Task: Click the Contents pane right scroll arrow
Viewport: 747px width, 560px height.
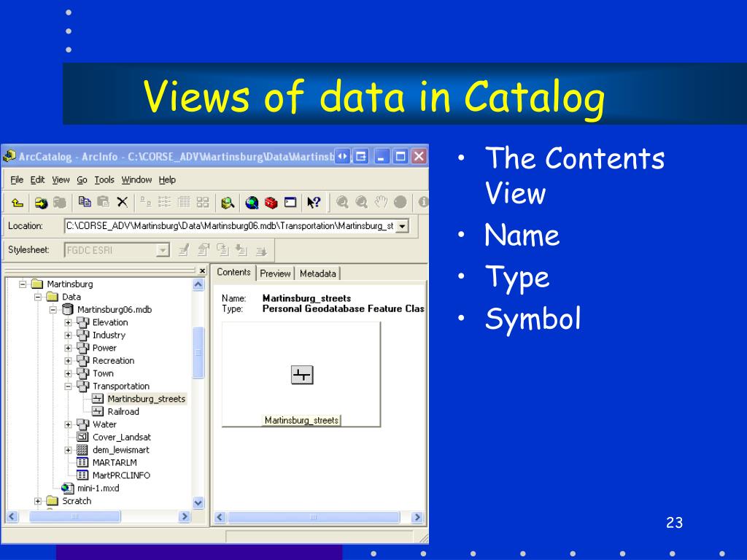Action: [x=417, y=517]
